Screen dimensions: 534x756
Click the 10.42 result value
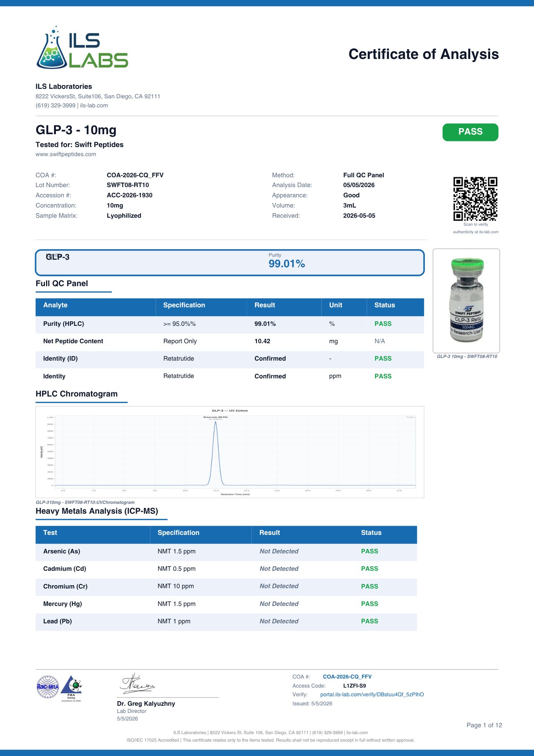tap(262, 341)
